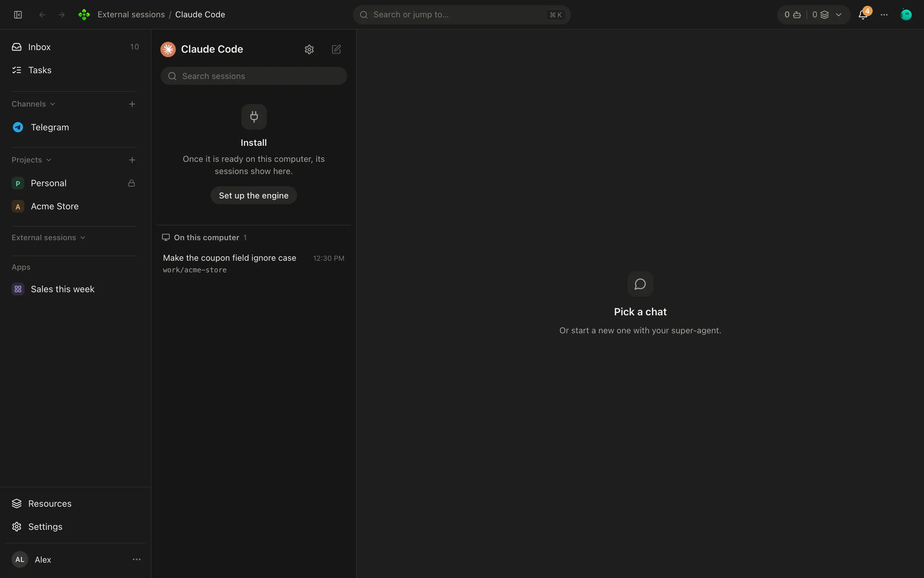The width and height of the screenshot is (924, 578).
Task: Open Tasks
Action: pyautogui.click(x=75, y=70)
